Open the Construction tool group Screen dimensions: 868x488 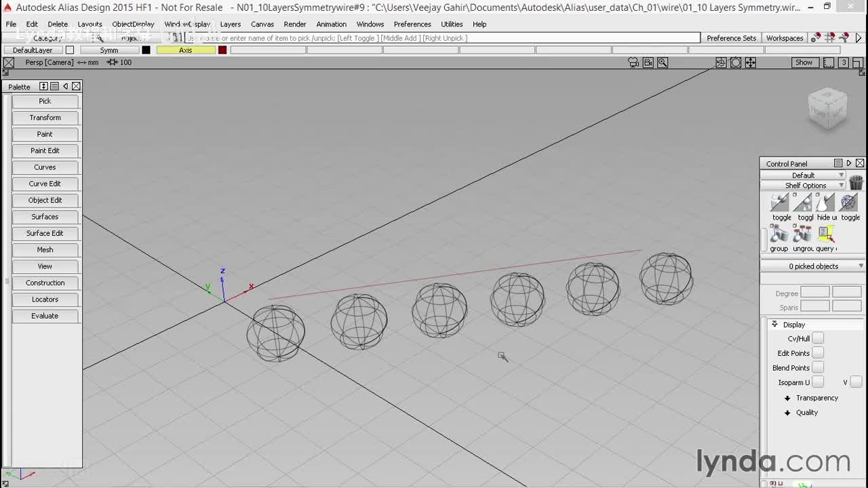[x=45, y=283]
